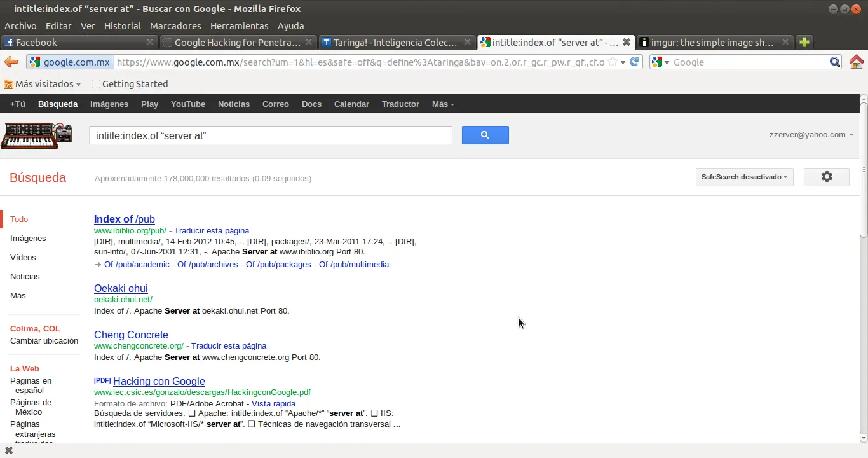
Task: Click Cambiar ubicación in sidebar
Action: [x=44, y=340]
